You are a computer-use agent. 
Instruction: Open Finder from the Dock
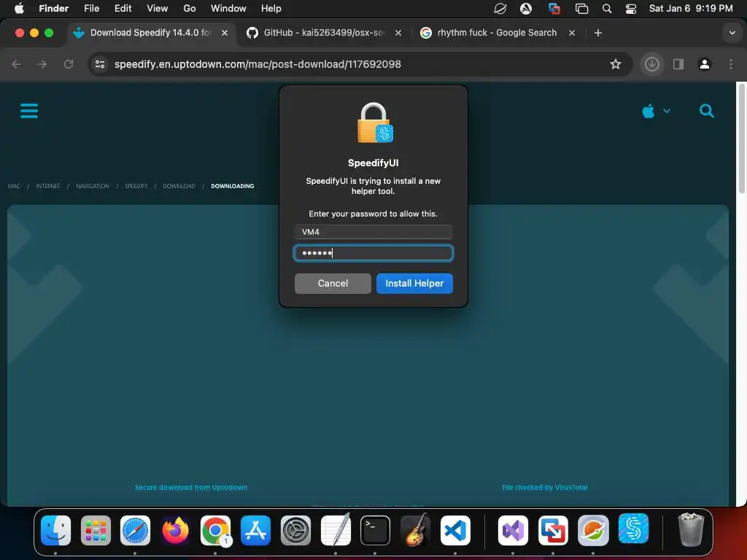55,531
